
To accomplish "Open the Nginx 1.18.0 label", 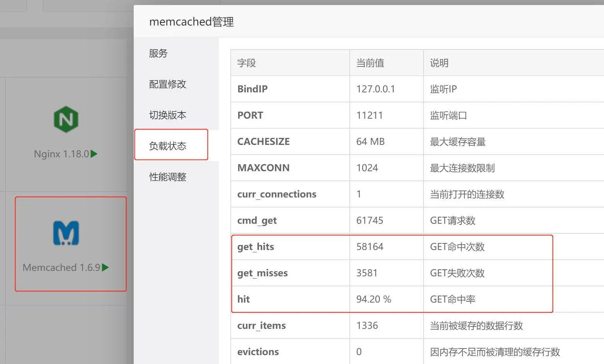I will (61, 154).
